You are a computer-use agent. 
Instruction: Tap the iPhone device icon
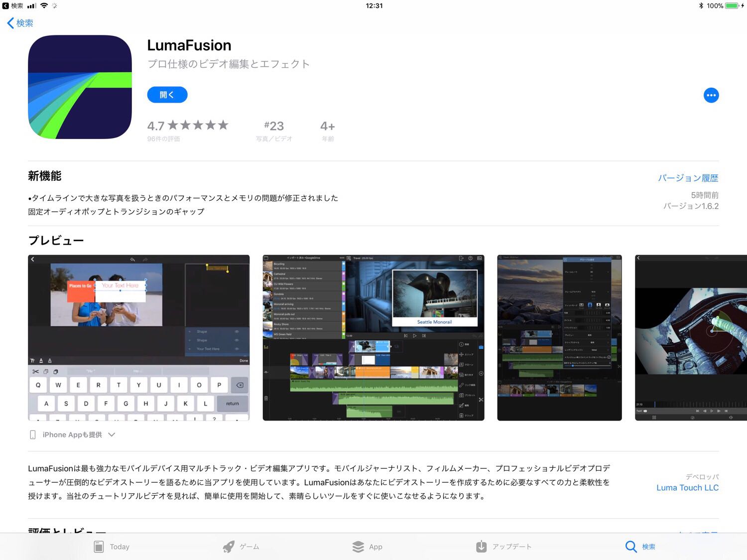pos(33,435)
